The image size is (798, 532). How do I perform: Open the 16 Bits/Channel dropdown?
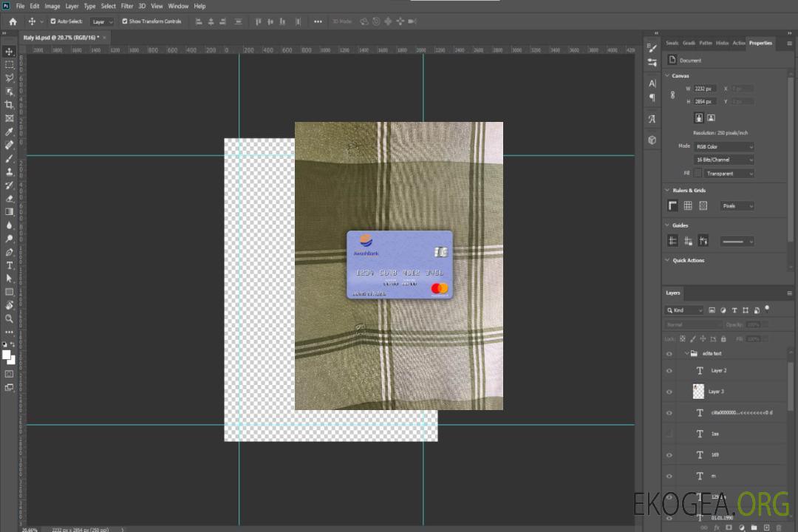click(x=724, y=160)
